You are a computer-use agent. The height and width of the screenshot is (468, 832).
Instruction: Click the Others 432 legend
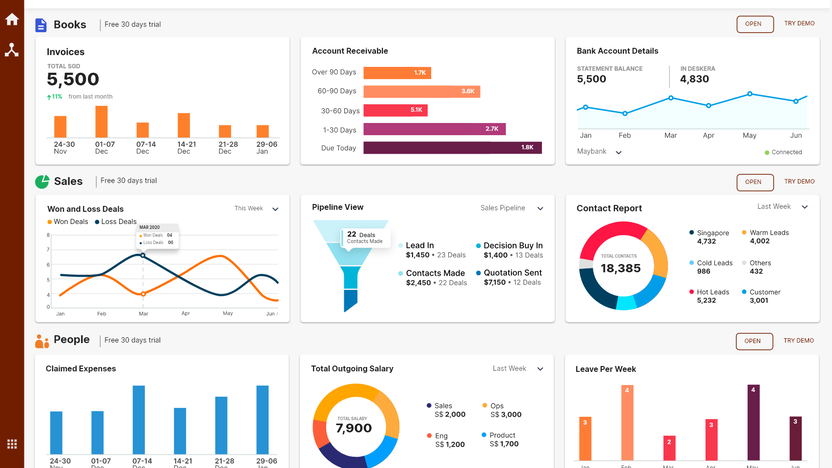[x=756, y=267]
